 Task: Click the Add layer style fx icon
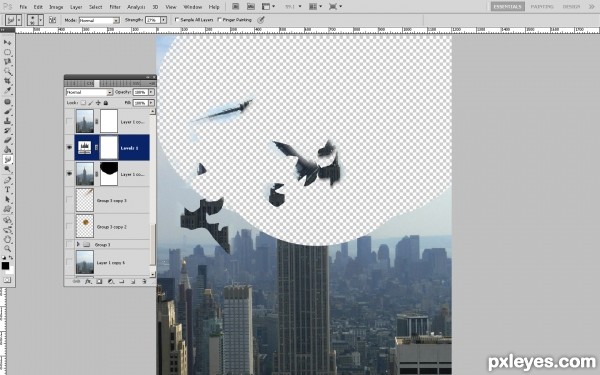(x=88, y=281)
